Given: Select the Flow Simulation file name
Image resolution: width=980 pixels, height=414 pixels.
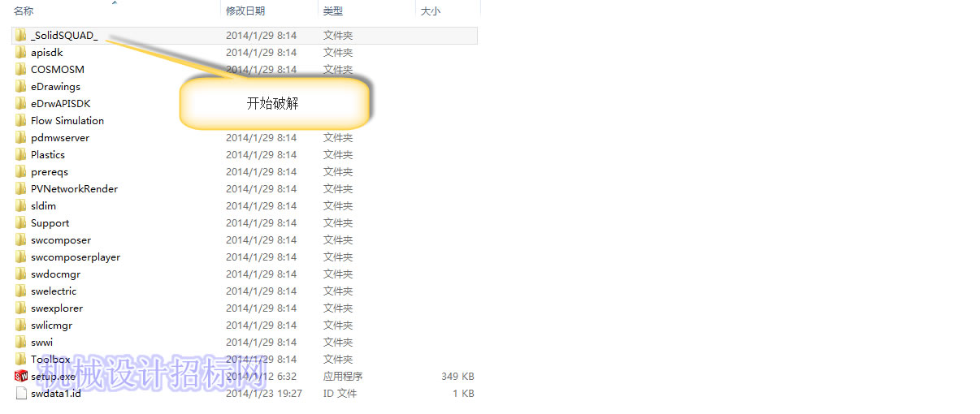Looking at the screenshot, I should click(x=67, y=121).
